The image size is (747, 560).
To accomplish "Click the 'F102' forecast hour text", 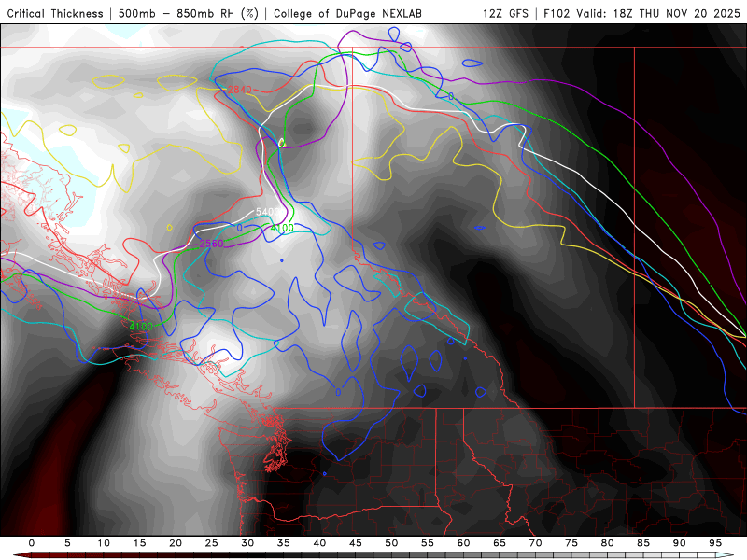I will (557, 13).
